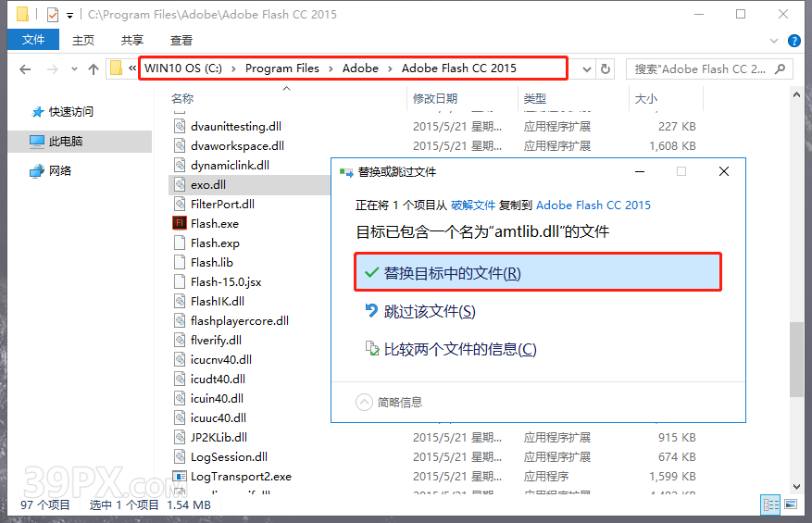Open the 文件 ribbon tab

[x=33, y=40]
